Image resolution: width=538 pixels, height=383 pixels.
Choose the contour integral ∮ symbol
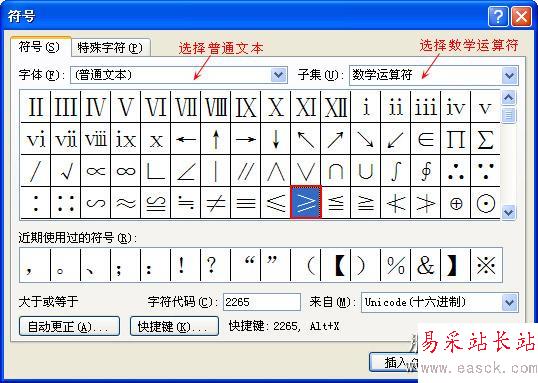426,171
